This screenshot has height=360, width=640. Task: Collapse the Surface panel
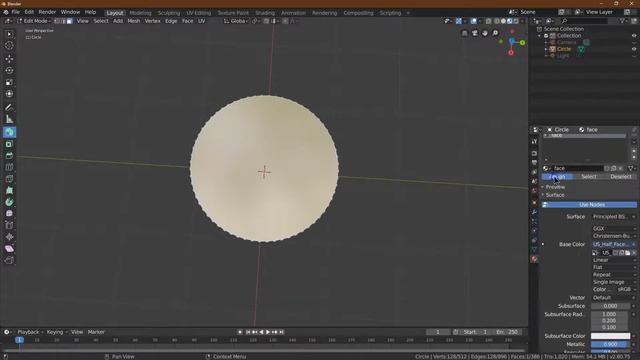554,195
